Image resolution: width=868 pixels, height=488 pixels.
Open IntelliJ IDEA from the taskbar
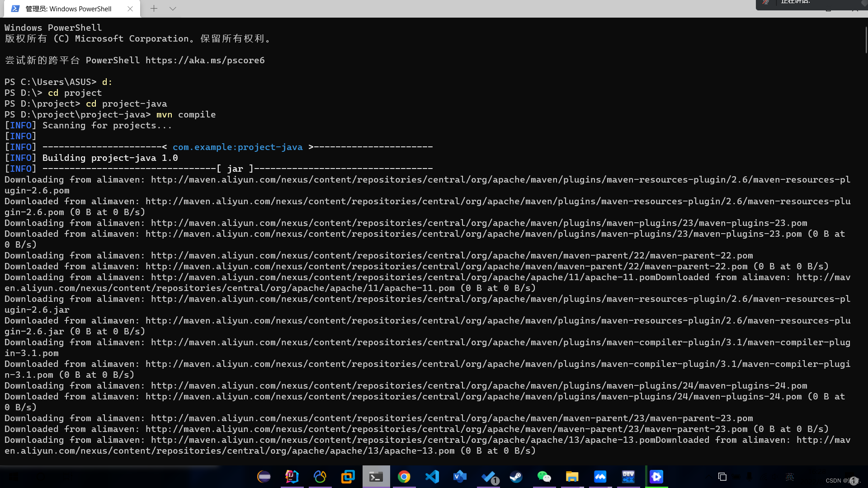(292, 477)
